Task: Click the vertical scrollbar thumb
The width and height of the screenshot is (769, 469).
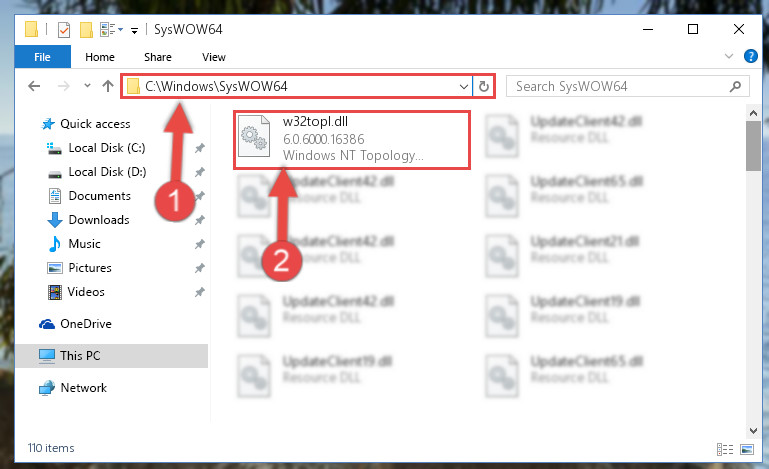Action: [x=753, y=146]
